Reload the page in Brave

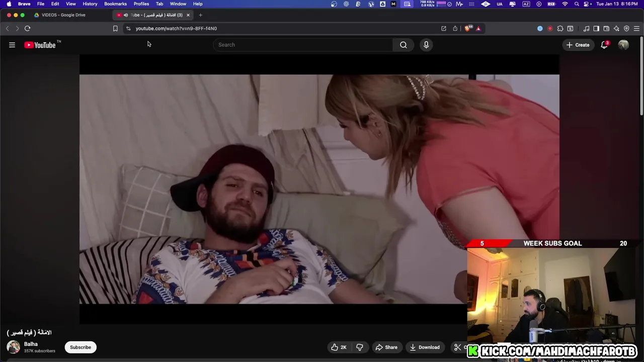coord(27,29)
